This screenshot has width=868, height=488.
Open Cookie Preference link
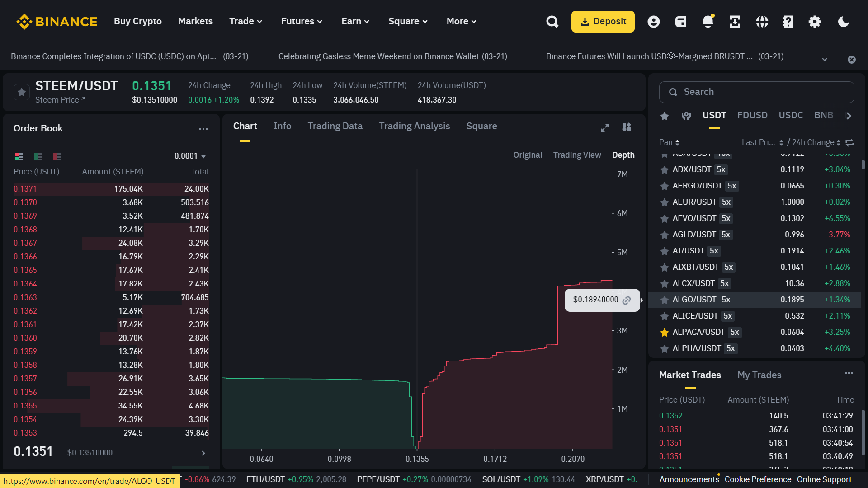pyautogui.click(x=758, y=479)
